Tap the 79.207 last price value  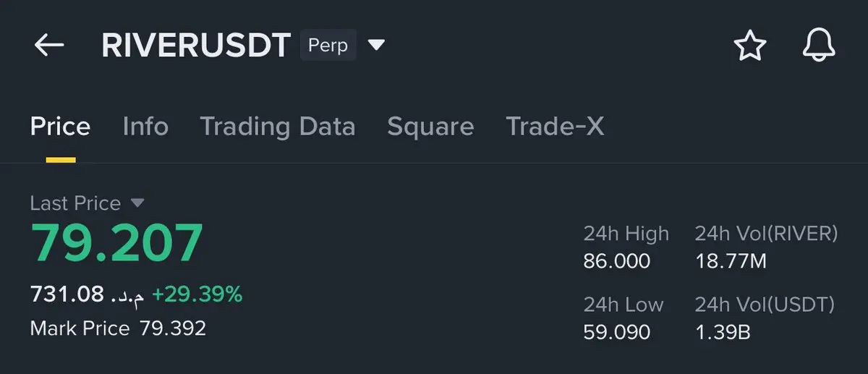[116, 244]
